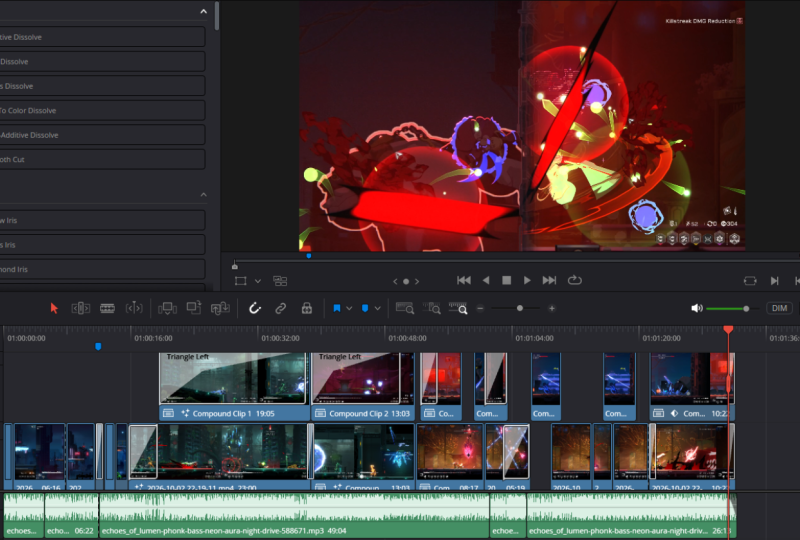This screenshot has width=800, height=540.
Task: Adjust the timeline zoom slider handle
Action: pos(519,308)
